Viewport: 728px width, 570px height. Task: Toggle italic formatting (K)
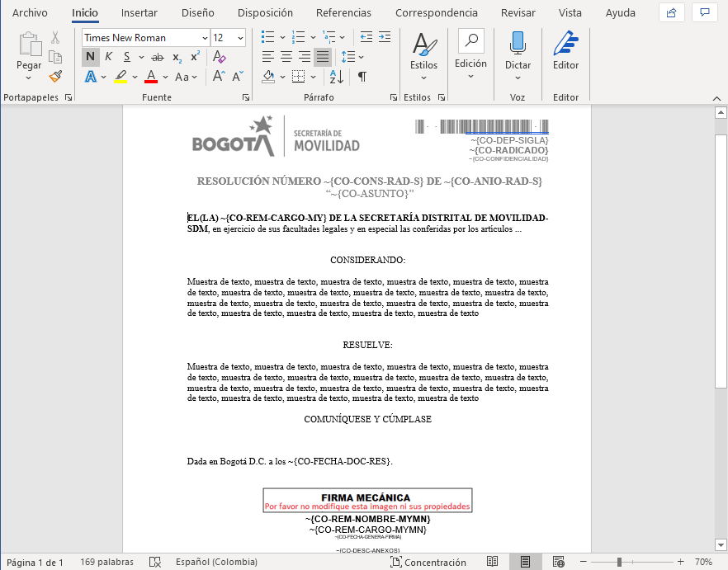point(109,57)
